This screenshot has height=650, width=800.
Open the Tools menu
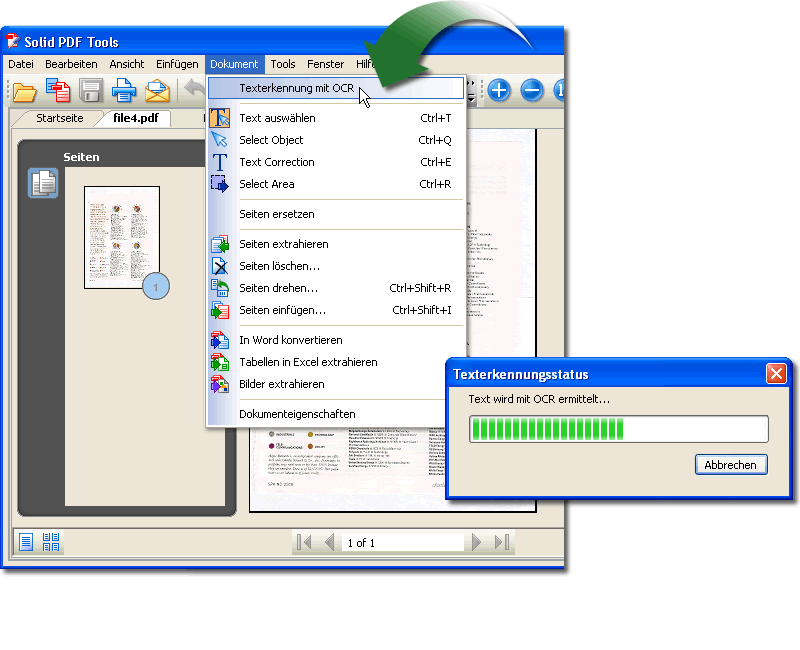click(283, 64)
